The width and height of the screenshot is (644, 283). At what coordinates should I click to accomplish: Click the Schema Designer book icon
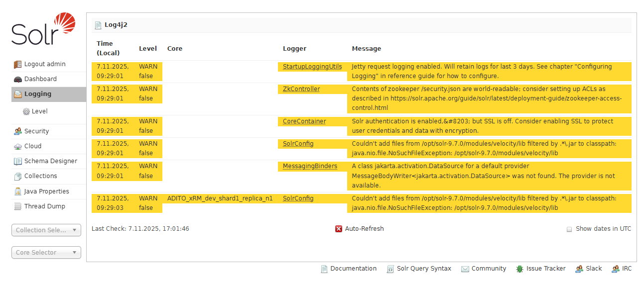coord(18,161)
